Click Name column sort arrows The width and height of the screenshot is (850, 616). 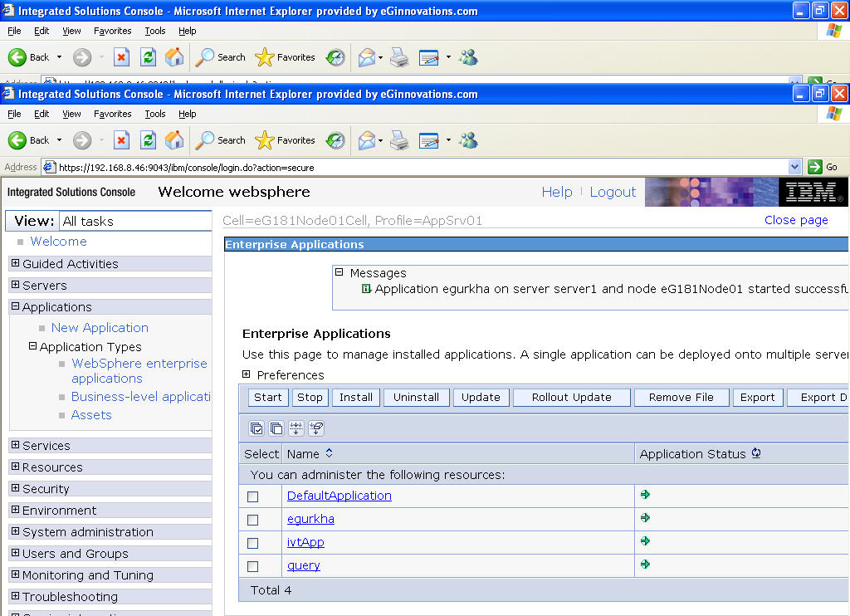click(x=329, y=453)
